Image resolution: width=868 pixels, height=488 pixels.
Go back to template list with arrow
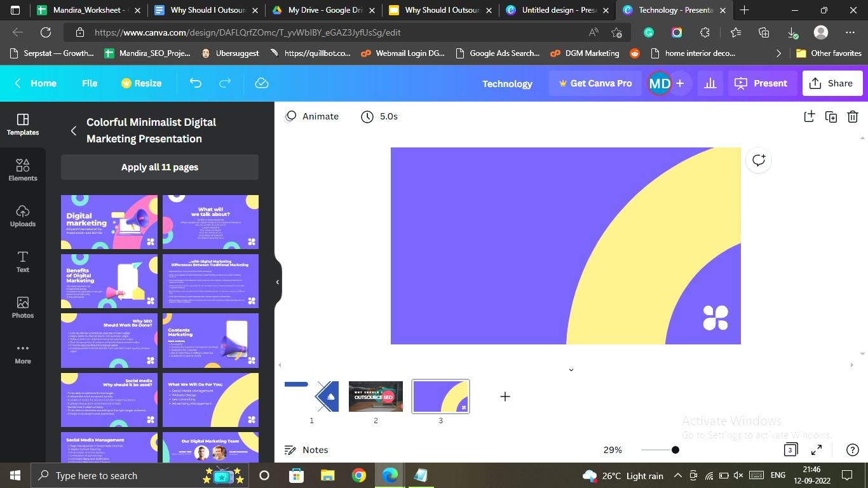pyautogui.click(x=74, y=130)
